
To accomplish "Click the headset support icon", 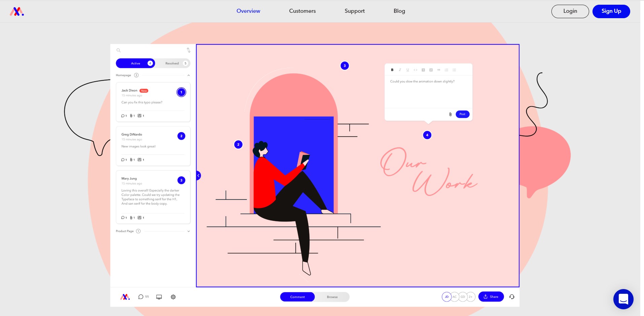I will point(512,297).
